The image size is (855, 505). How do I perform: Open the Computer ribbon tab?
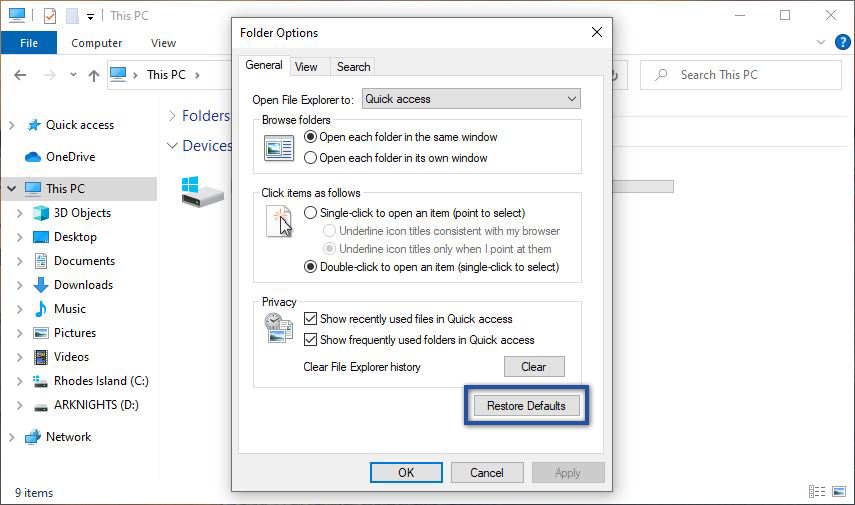click(97, 43)
